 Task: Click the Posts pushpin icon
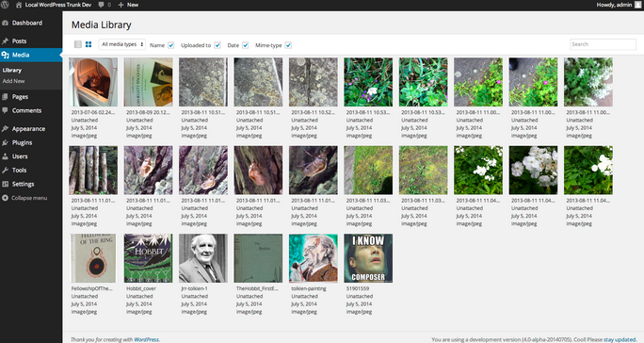coord(6,41)
